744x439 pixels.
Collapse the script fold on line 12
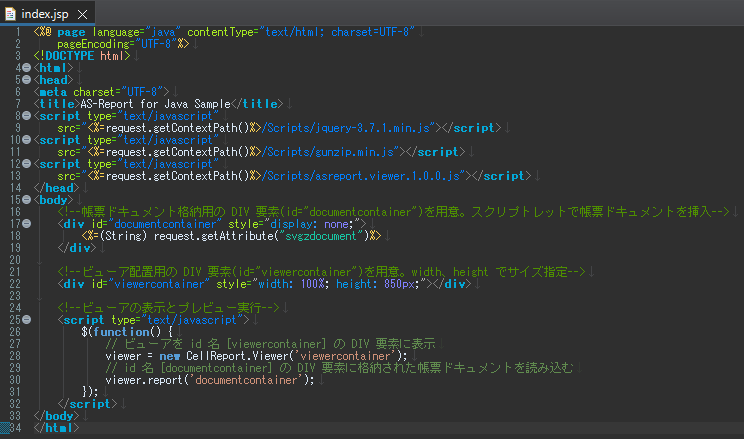[27, 164]
